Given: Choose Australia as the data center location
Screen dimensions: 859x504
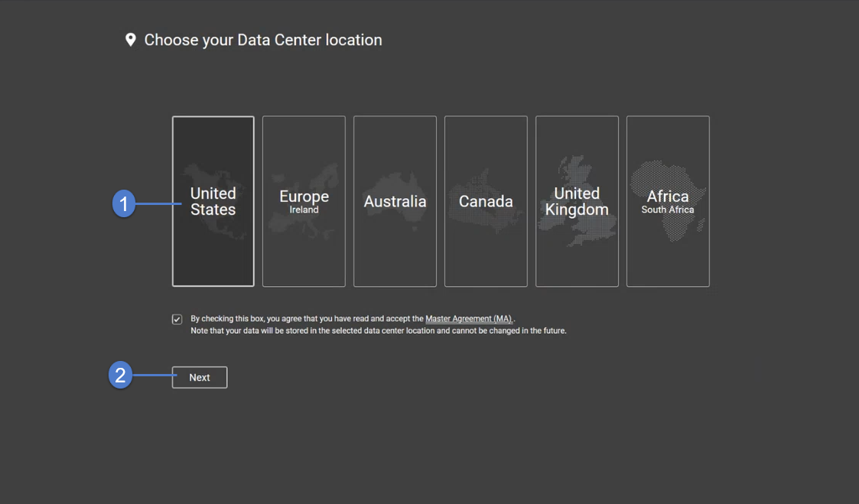Looking at the screenshot, I should click(395, 201).
